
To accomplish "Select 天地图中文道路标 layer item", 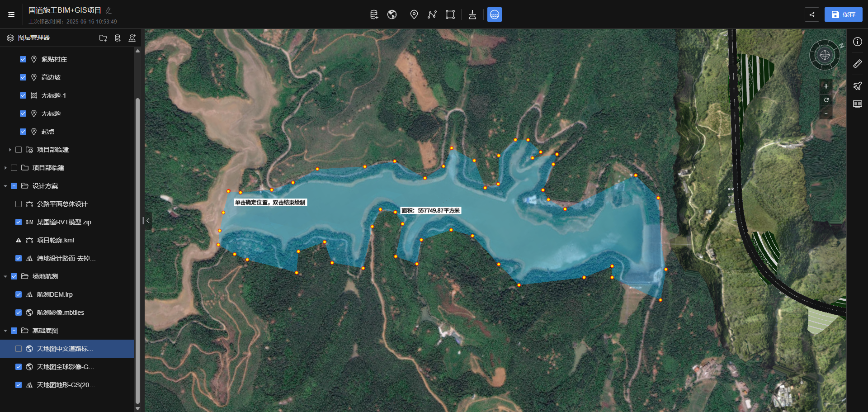I will [x=67, y=349].
